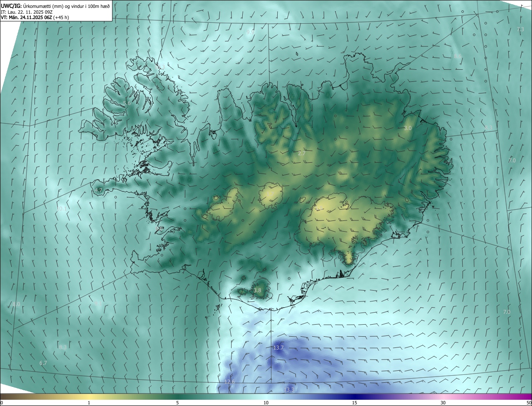The image size is (532, 406).
Task: Click the dark navy color scale section near 15
Action: [355, 396]
